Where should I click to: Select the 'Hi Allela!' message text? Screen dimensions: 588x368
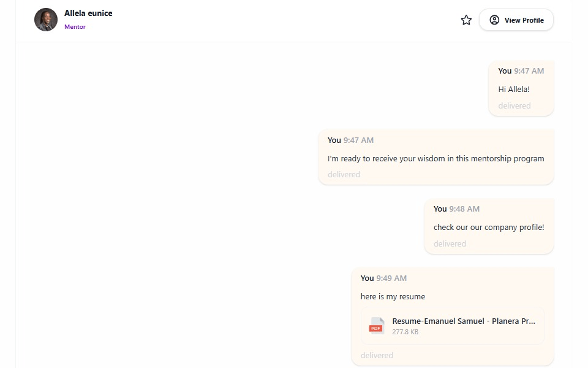514,90
